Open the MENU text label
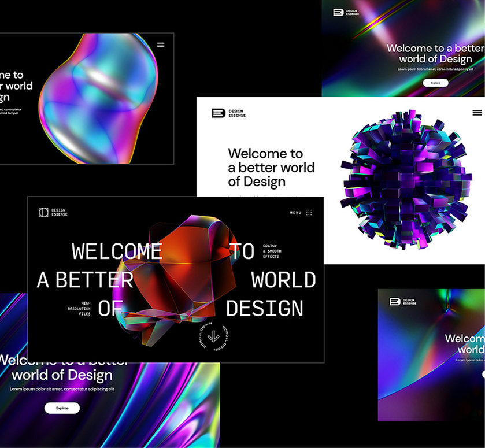 pos(295,213)
